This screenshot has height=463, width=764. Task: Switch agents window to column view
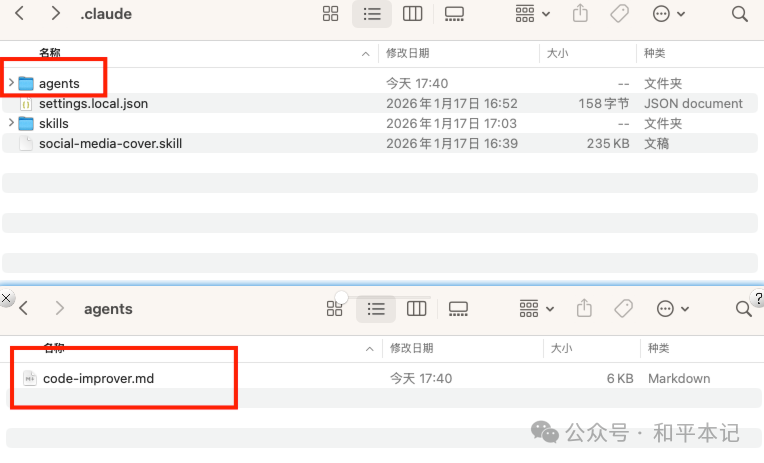click(x=416, y=309)
